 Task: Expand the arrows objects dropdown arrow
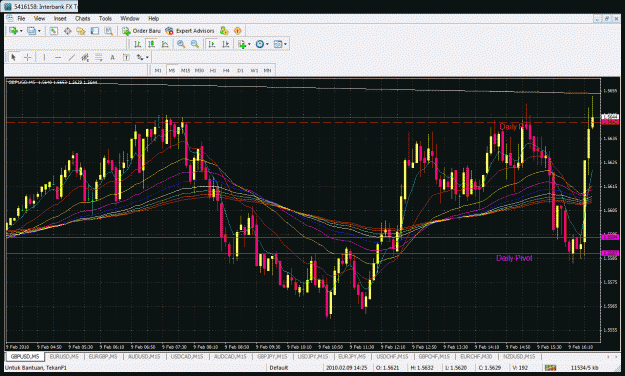(x=147, y=57)
